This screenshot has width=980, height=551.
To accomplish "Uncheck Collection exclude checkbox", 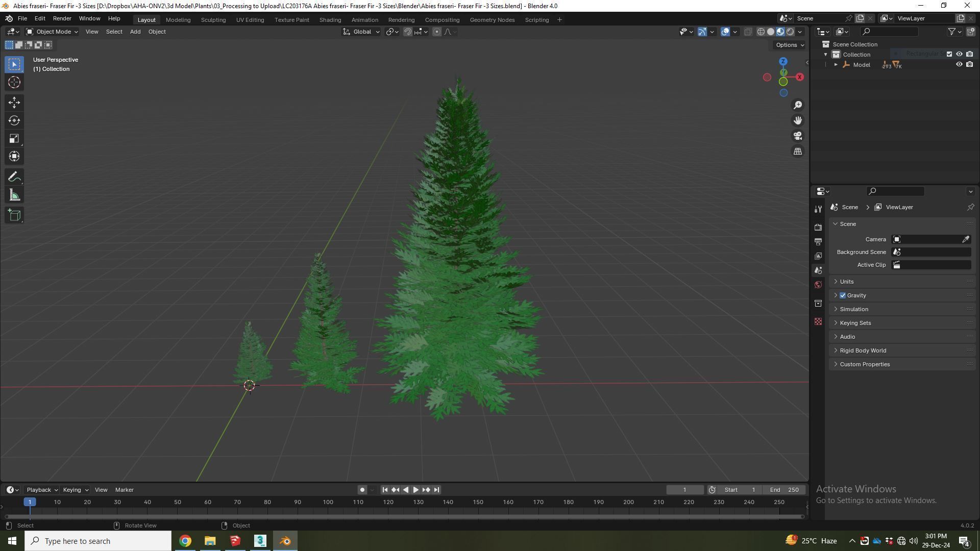I will pos(949,54).
